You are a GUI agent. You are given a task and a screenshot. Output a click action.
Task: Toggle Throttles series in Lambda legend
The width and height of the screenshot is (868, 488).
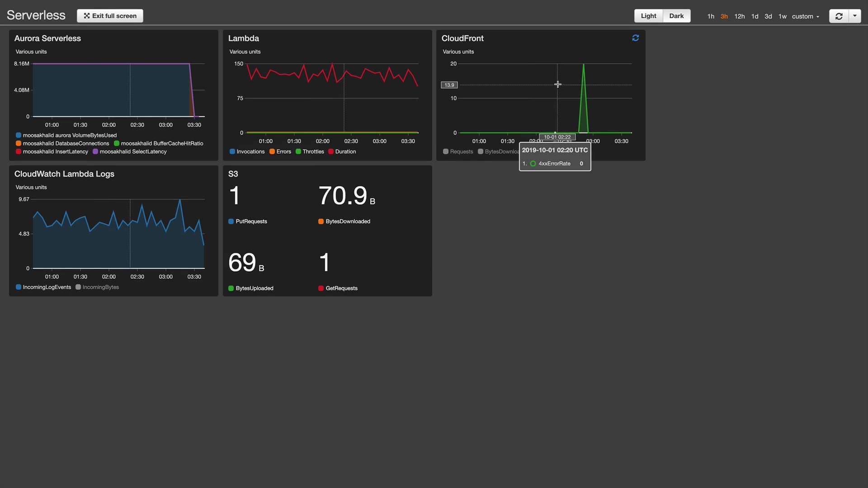(x=313, y=151)
